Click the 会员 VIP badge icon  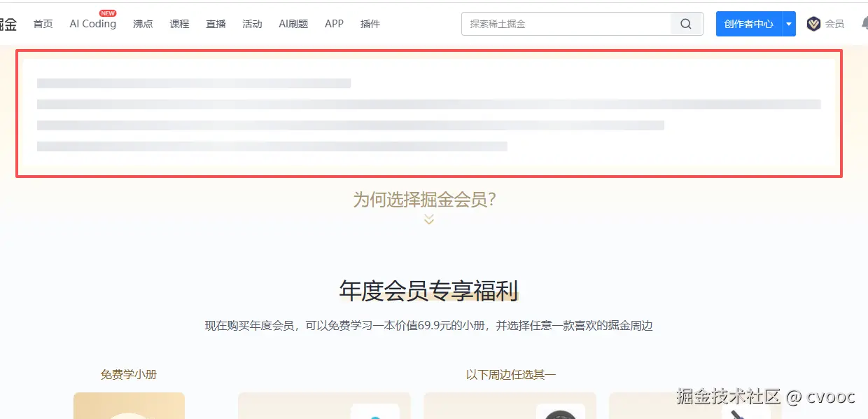point(813,23)
